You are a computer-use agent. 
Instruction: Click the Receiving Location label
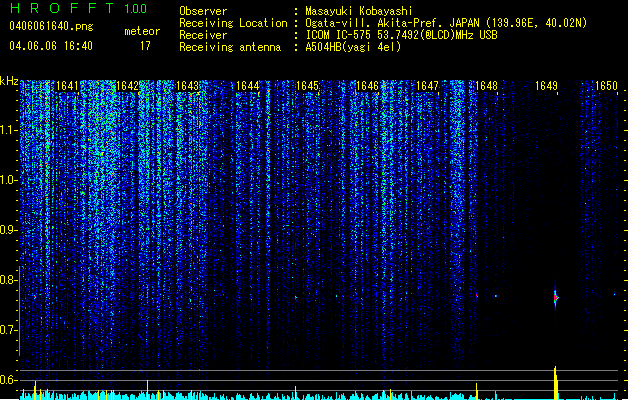233,23
